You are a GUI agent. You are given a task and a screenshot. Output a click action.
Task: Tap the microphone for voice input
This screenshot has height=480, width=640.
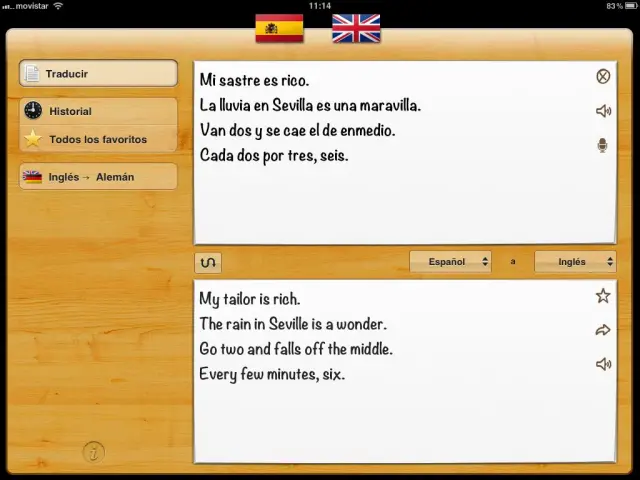click(x=603, y=146)
